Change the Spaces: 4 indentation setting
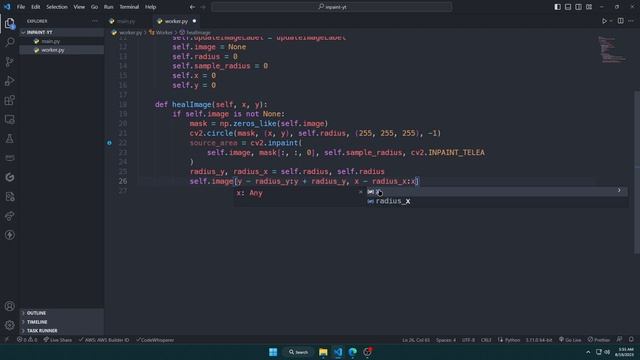This screenshot has width=640, height=360. tap(446, 340)
